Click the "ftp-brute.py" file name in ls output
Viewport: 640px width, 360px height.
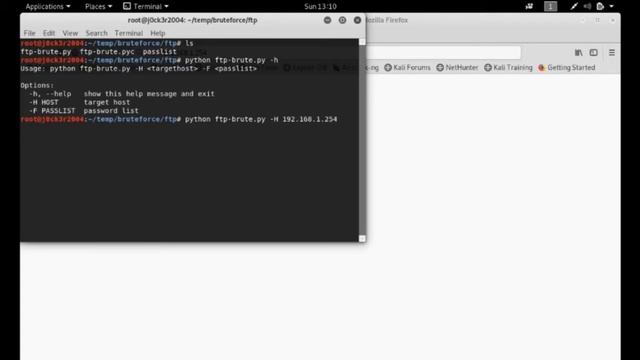(x=46, y=52)
